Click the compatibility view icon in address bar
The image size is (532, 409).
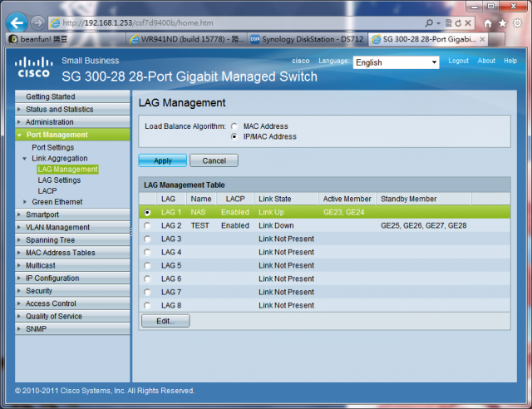[449, 23]
